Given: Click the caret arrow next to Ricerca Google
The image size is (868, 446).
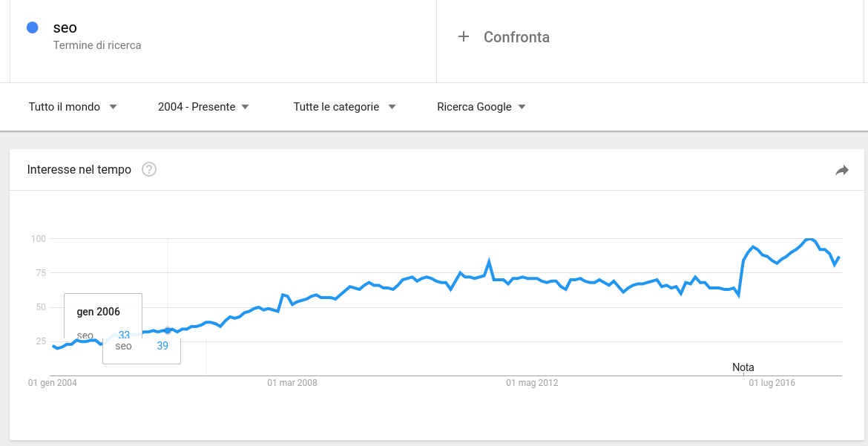Looking at the screenshot, I should tap(522, 107).
